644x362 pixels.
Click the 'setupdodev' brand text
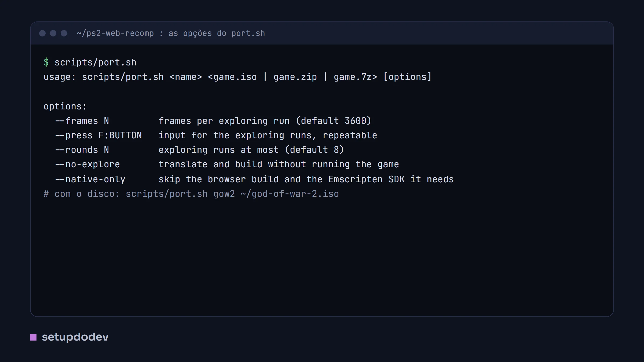tap(75, 337)
